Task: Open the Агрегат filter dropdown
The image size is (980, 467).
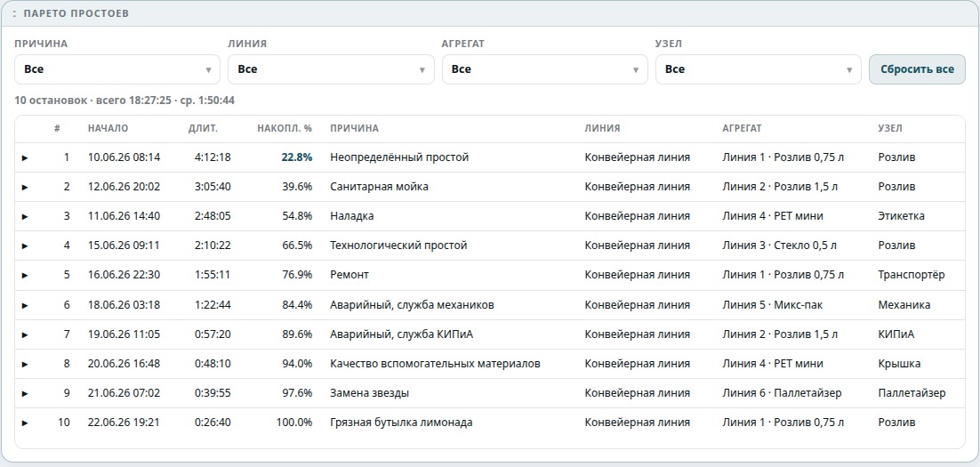Action: click(544, 69)
